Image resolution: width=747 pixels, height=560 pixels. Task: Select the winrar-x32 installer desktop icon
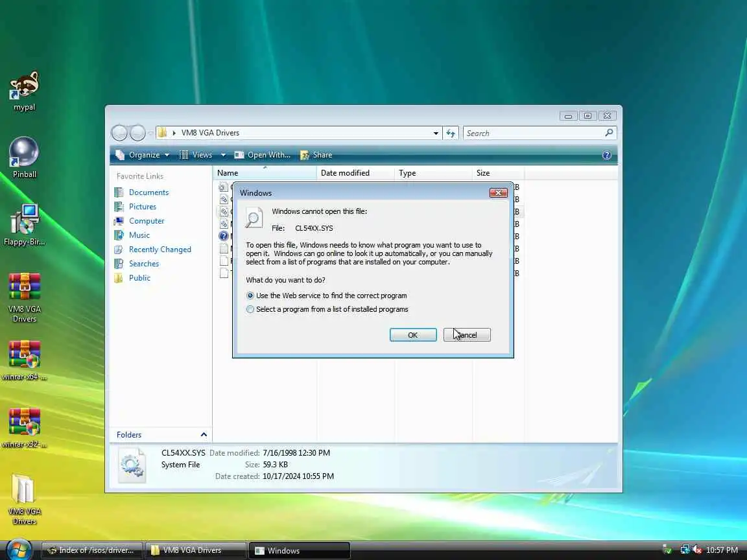24,428
